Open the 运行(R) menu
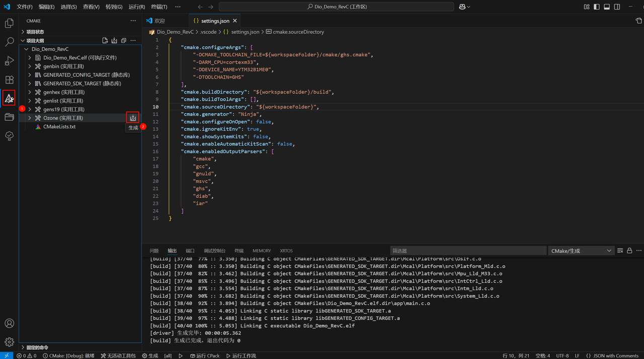This screenshot has width=644, height=359. click(x=137, y=7)
